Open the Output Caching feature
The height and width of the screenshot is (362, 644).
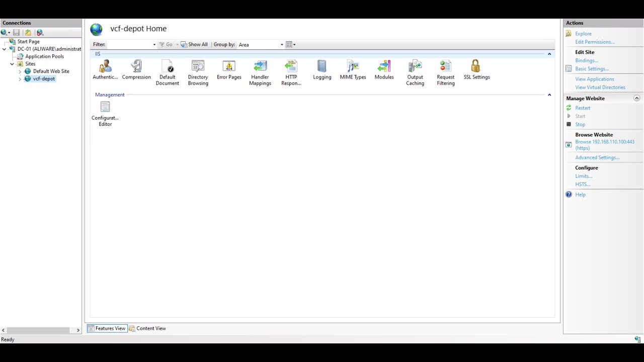415,73
